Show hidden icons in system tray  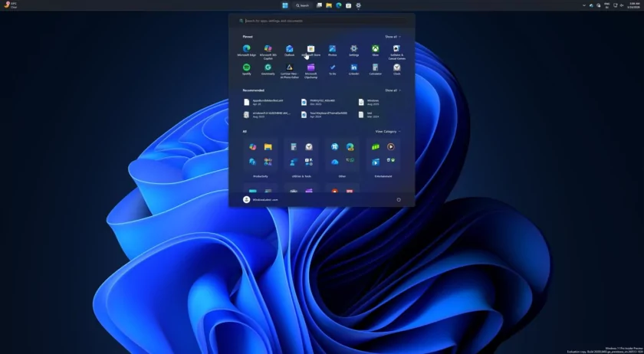[x=584, y=5]
